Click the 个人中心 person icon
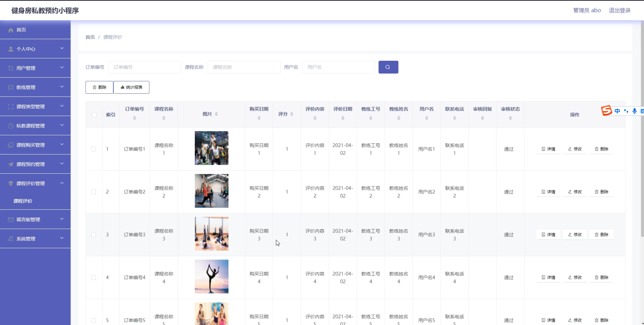644x325 pixels. pos(11,49)
